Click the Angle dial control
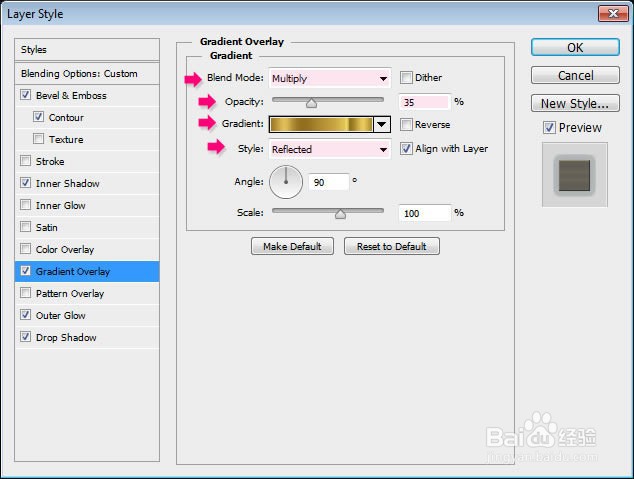The height and width of the screenshot is (479, 634). pos(286,182)
